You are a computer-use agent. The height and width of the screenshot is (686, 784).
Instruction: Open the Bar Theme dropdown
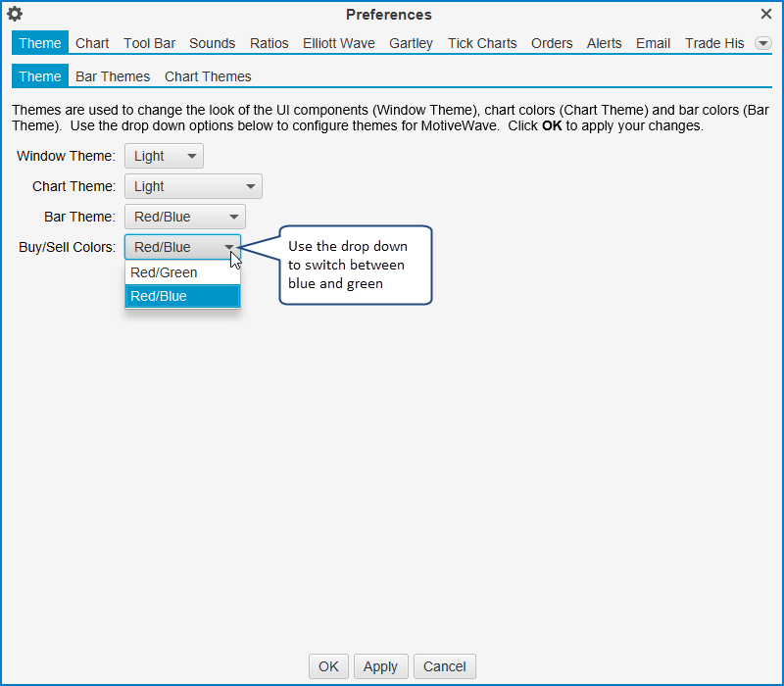pyautogui.click(x=184, y=217)
